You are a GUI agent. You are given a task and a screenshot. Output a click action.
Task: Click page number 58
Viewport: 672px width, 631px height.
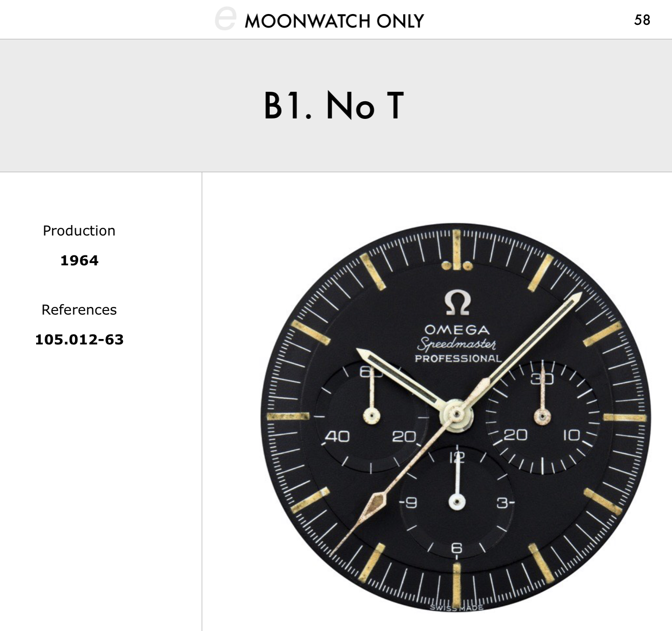click(642, 20)
